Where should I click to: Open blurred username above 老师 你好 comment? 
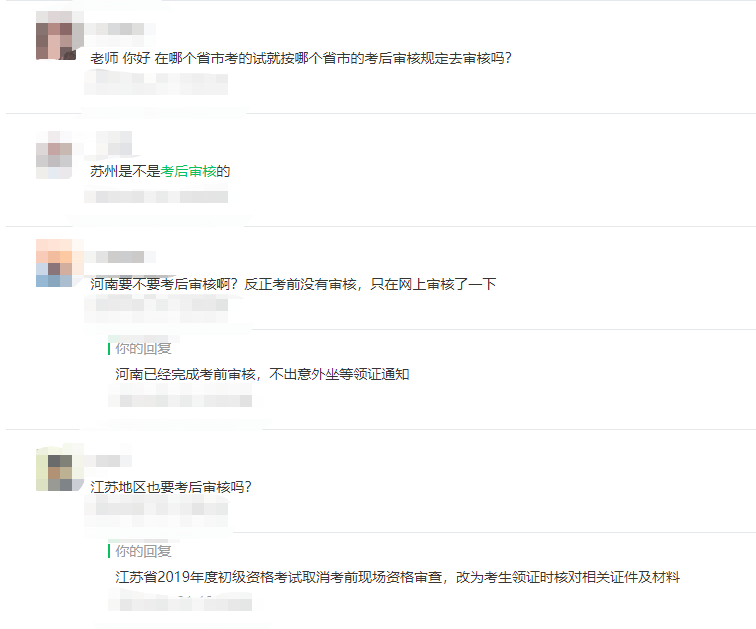(120, 29)
